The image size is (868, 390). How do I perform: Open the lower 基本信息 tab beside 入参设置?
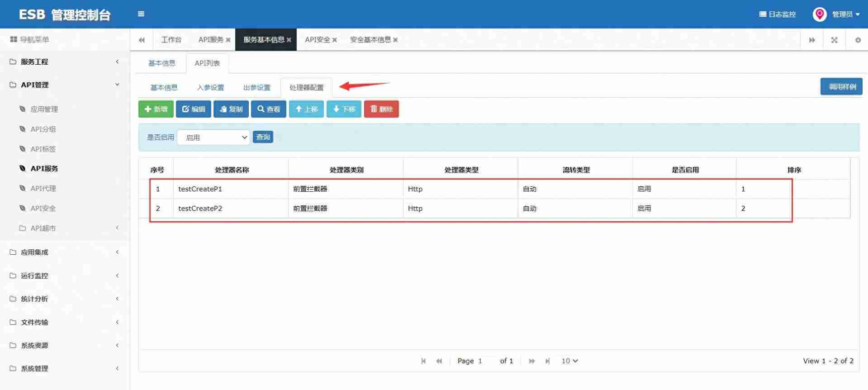(164, 88)
